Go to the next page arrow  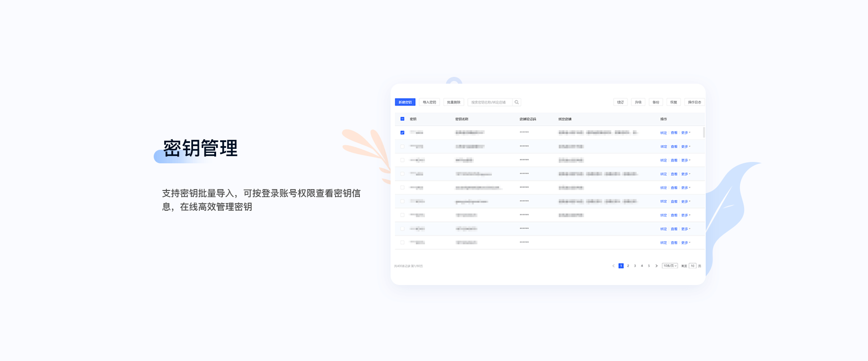(x=656, y=266)
